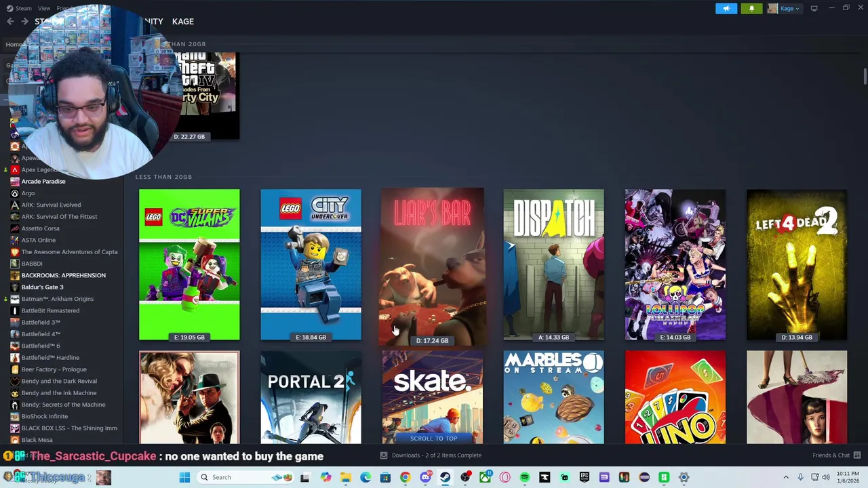Screen dimensions: 868x488
Task: Select Baldur's Gate 3 in list
Action: (x=42, y=287)
